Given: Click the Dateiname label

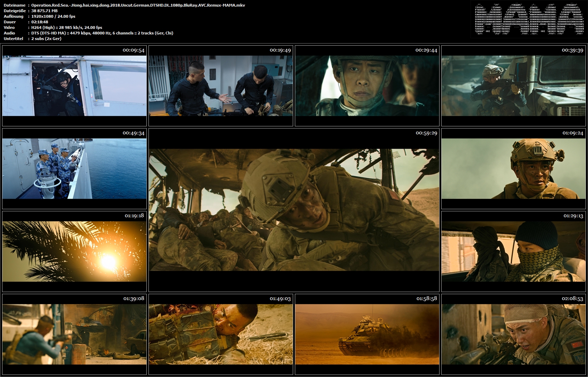Looking at the screenshot, I should coord(14,5).
